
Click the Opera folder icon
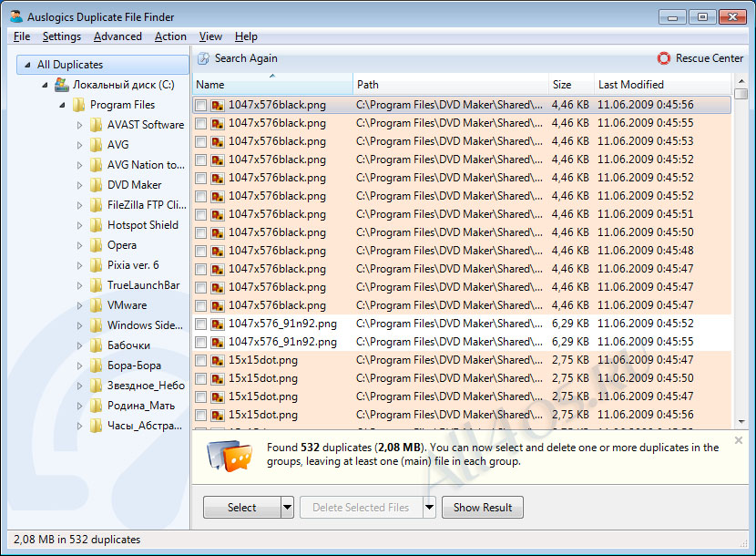[96, 245]
